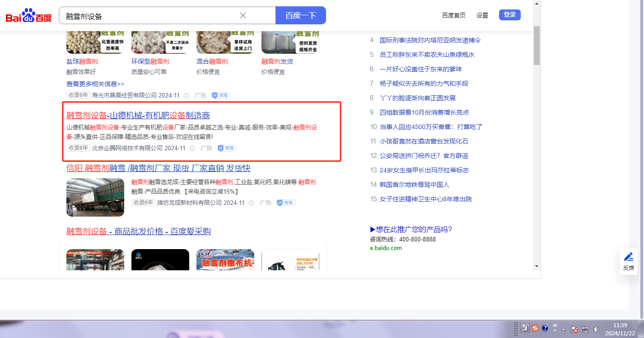The width and height of the screenshot is (644, 338).
Task: Show hidden tray icons with the up arrow
Action: click(x=564, y=329)
